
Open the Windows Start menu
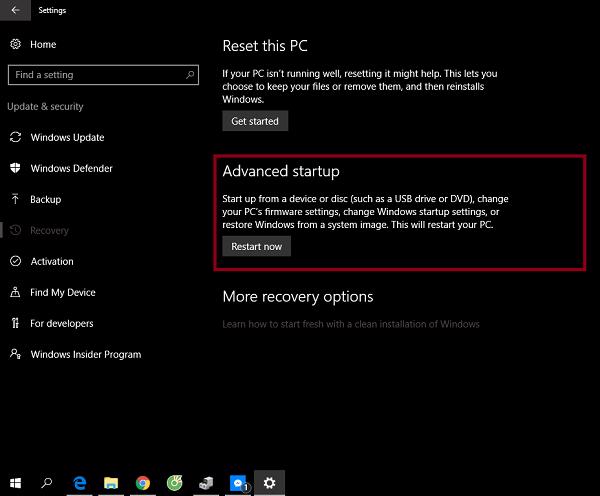coord(16,483)
